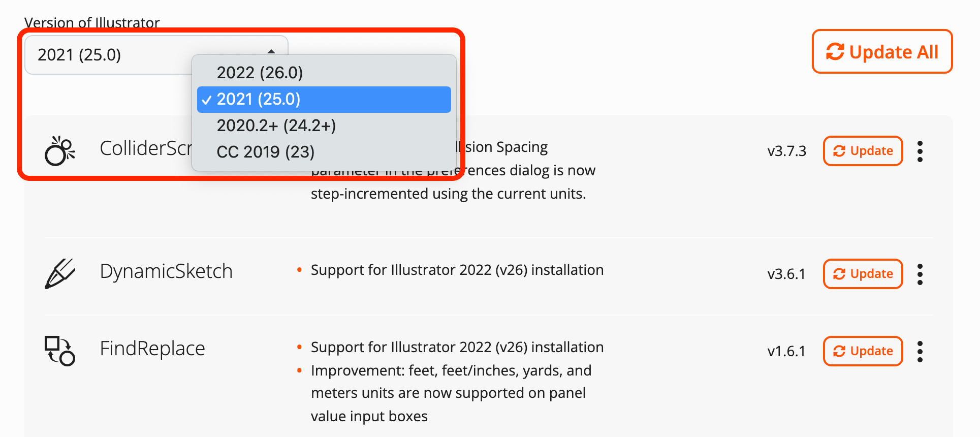980x437 pixels.
Task: Update the ColliderScribe plugin
Action: (x=863, y=151)
